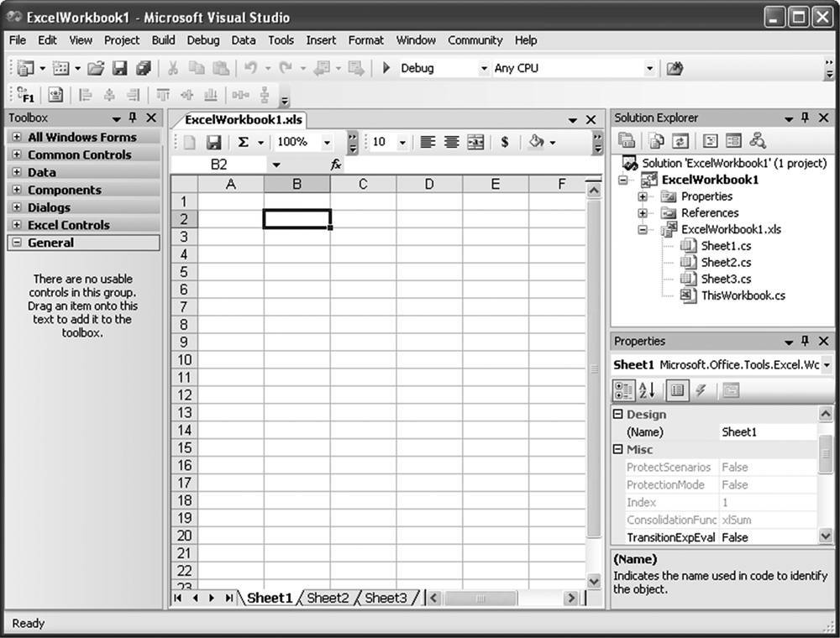Expand All Windows Forms toolbox group
Image resolution: width=840 pixels, height=638 pixels.
(x=17, y=137)
